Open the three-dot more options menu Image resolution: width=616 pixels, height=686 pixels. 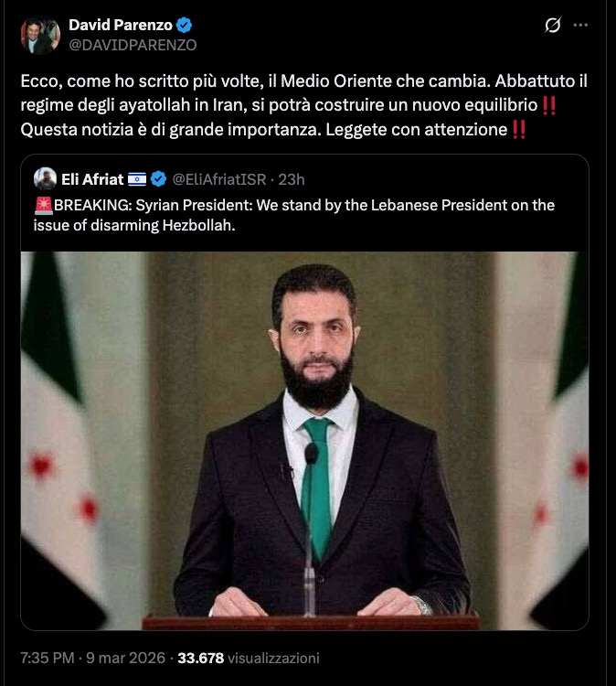pos(580,25)
